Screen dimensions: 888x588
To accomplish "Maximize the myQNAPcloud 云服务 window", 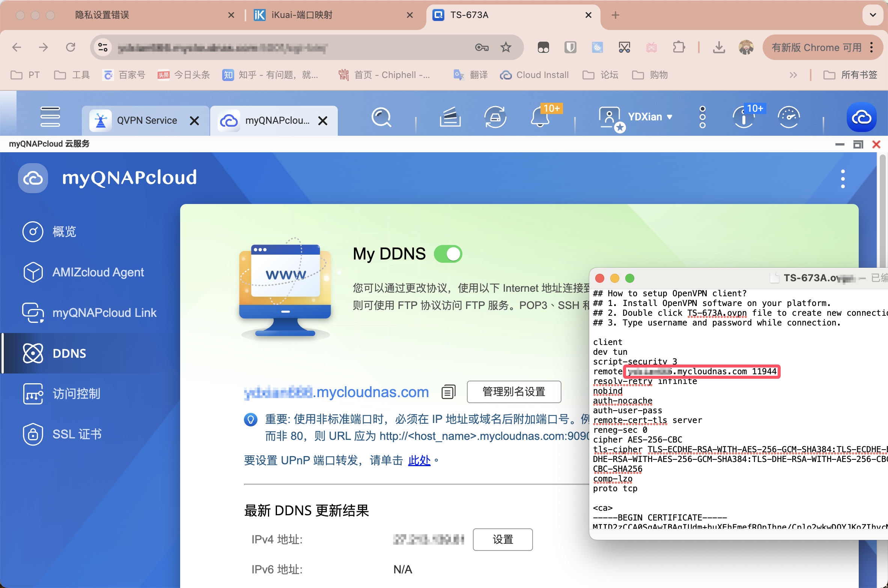I will [x=858, y=144].
